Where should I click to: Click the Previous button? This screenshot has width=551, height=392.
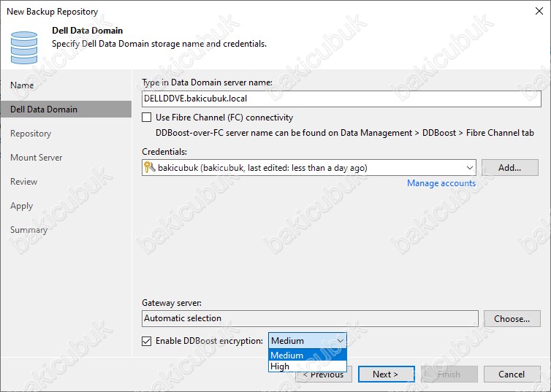tap(323, 374)
